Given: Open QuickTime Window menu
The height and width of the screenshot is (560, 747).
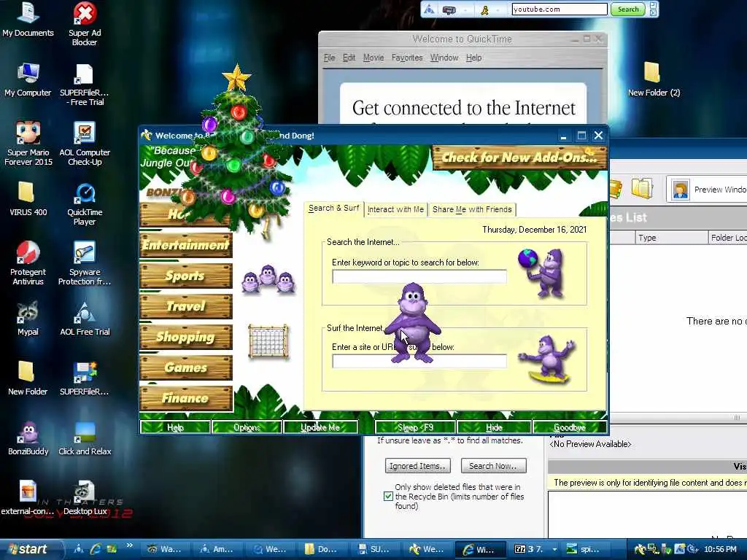Looking at the screenshot, I should tap(444, 58).
